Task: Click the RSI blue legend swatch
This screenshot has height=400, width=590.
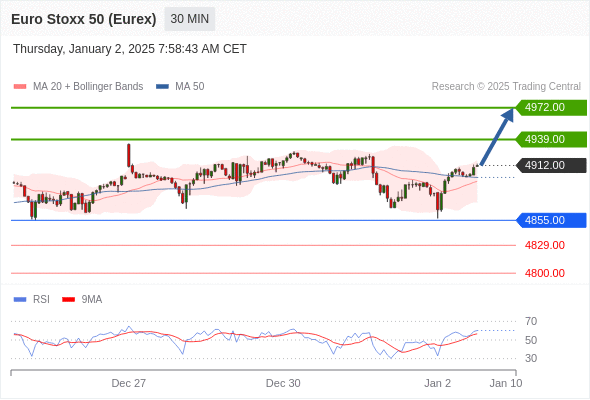Action: pyautogui.click(x=20, y=300)
